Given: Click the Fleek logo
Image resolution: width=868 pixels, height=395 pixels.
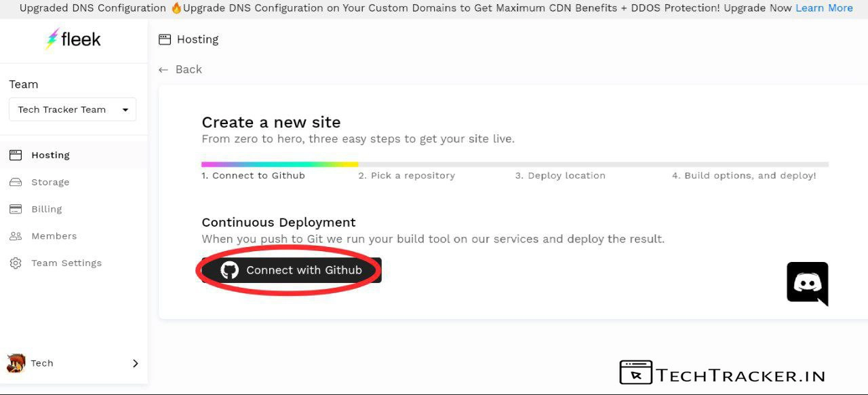Looking at the screenshot, I should 73,39.
